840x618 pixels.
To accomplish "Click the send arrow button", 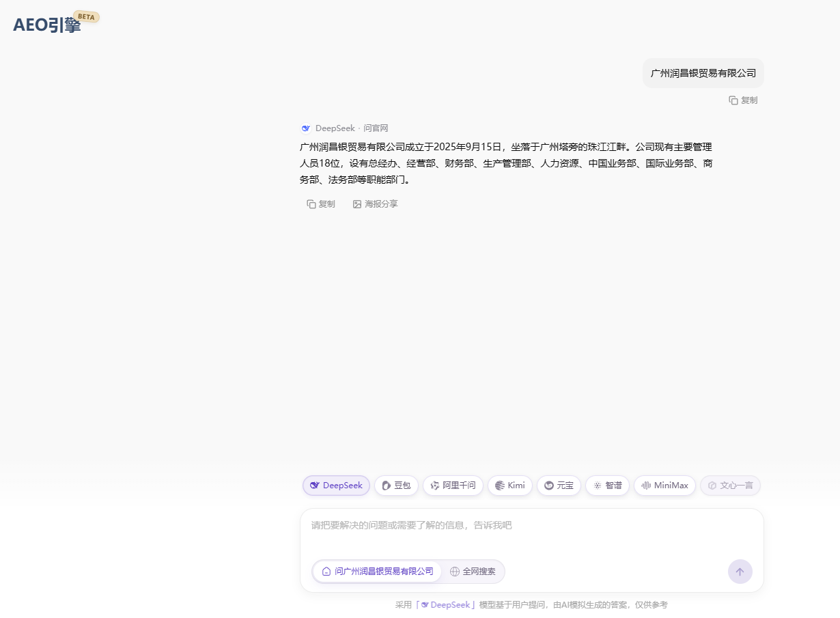I will point(740,572).
